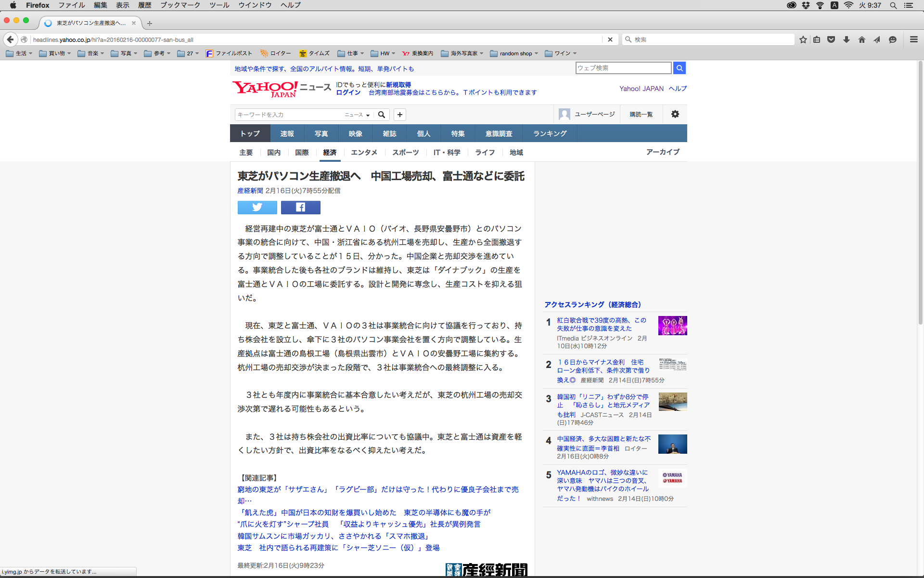Share article via Twitter button
924x578 pixels.
pyautogui.click(x=257, y=208)
